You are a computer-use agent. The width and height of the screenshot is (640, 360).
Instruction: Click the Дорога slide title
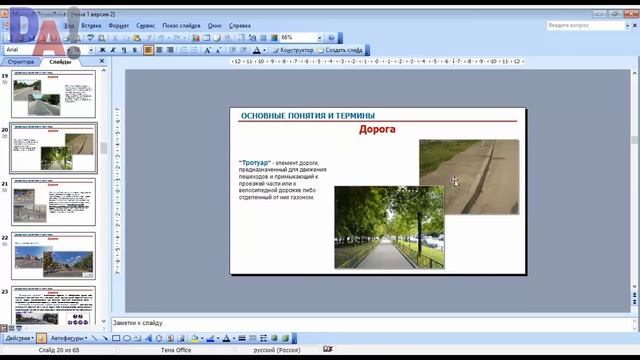click(x=377, y=129)
